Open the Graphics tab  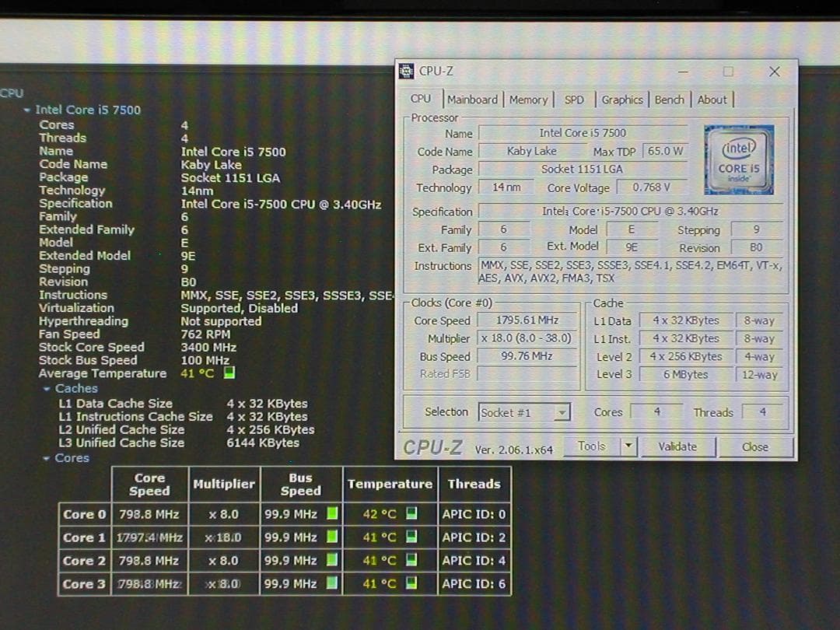pyautogui.click(x=622, y=100)
